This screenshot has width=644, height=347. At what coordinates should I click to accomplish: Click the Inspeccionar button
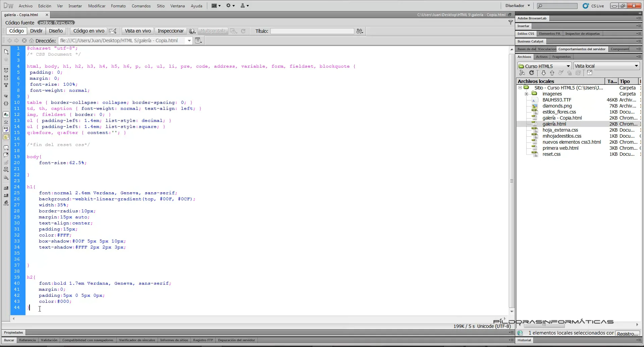(x=170, y=31)
